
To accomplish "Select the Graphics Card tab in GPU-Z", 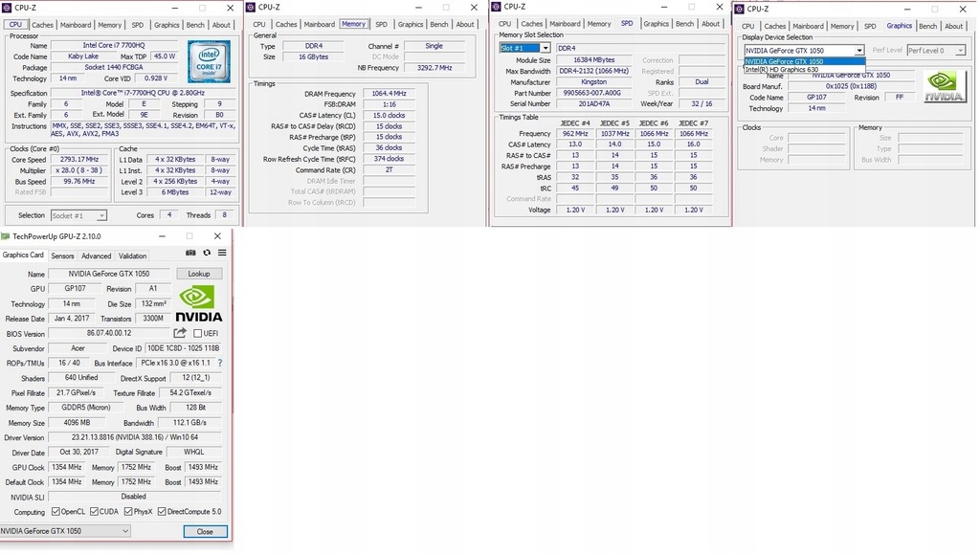I will coord(23,255).
